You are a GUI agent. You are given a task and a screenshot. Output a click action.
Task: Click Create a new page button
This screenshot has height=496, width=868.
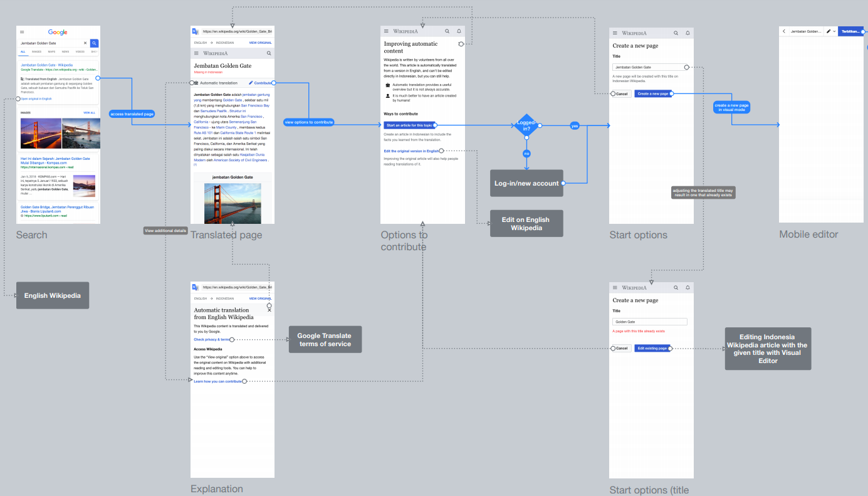652,93
